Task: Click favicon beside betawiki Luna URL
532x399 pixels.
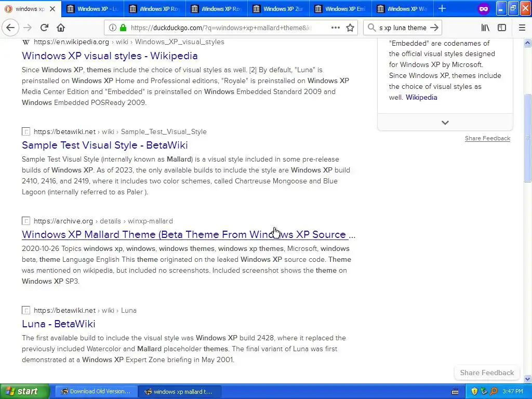Action: click(x=26, y=310)
